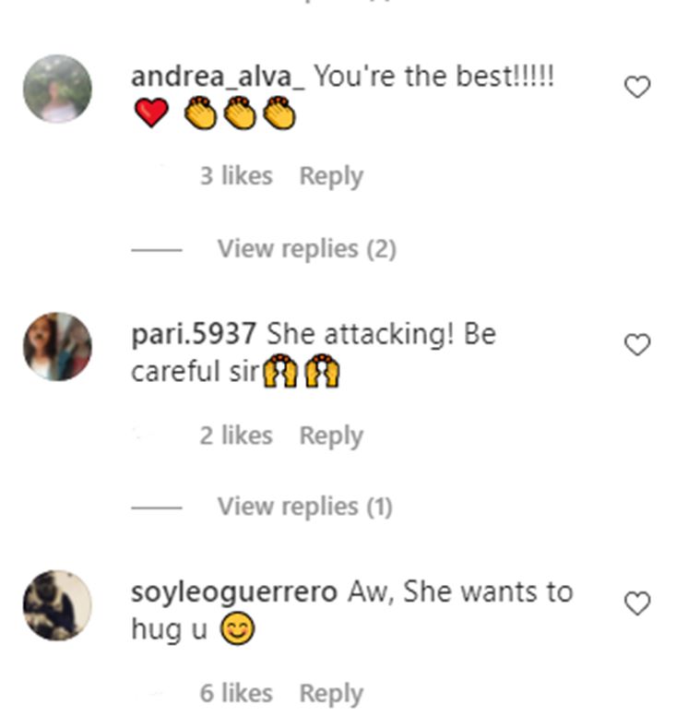Expand View replies (2) under andrea_alva_
The height and width of the screenshot is (728, 700).
[x=306, y=249]
